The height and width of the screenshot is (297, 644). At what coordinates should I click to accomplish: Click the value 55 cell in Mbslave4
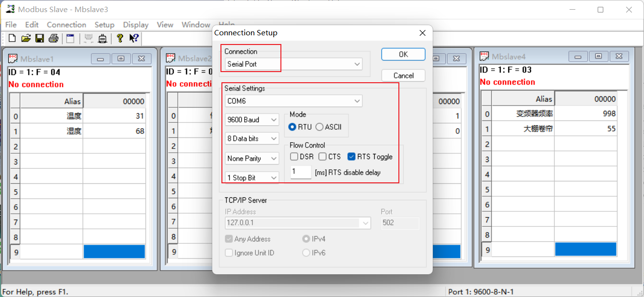coord(585,129)
